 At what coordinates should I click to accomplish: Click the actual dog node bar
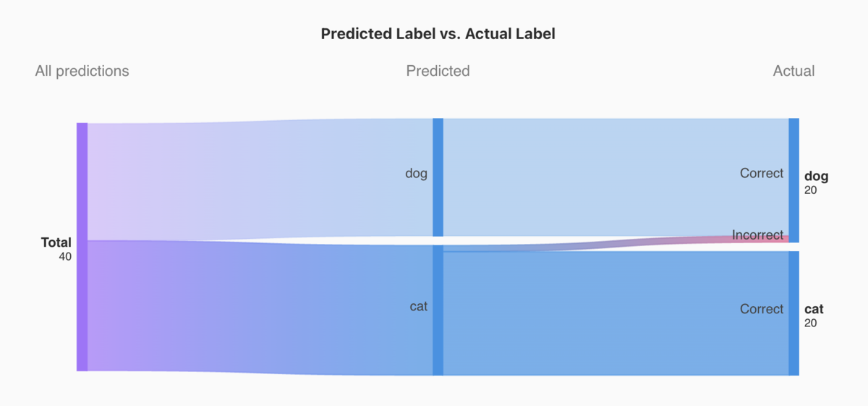[793, 180]
